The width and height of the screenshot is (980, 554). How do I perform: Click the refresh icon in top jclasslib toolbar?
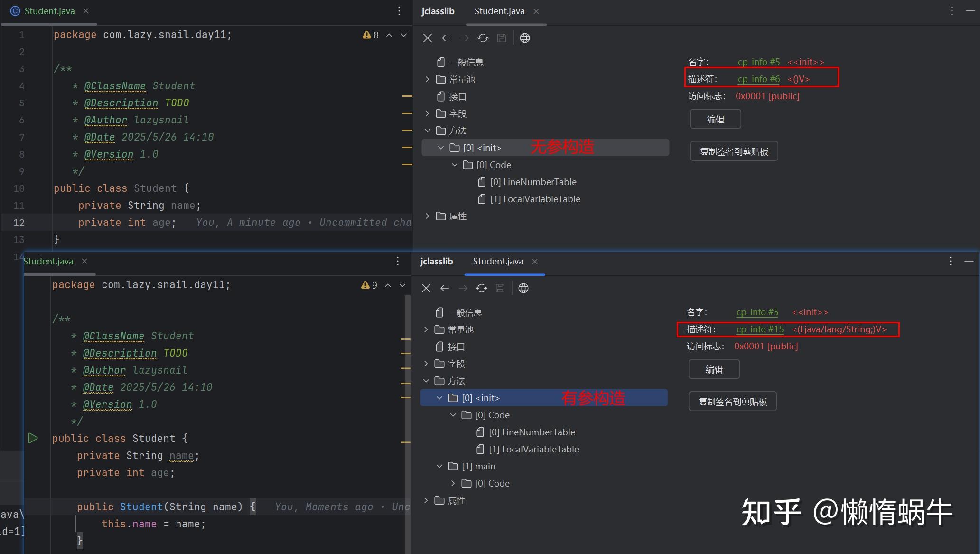pos(483,38)
